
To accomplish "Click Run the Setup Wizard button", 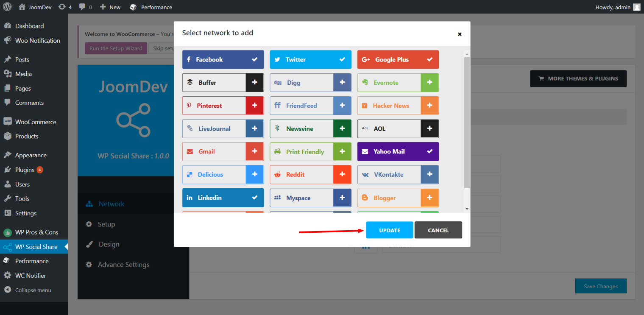I will (116, 48).
